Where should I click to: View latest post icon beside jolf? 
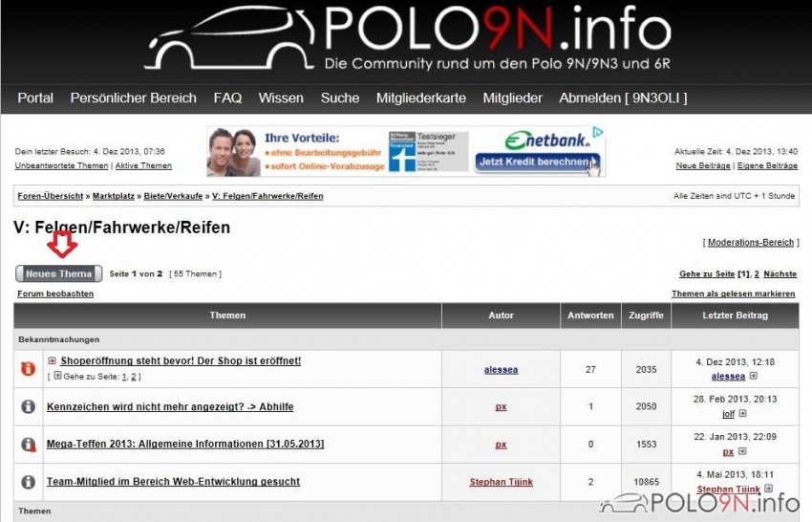click(742, 413)
